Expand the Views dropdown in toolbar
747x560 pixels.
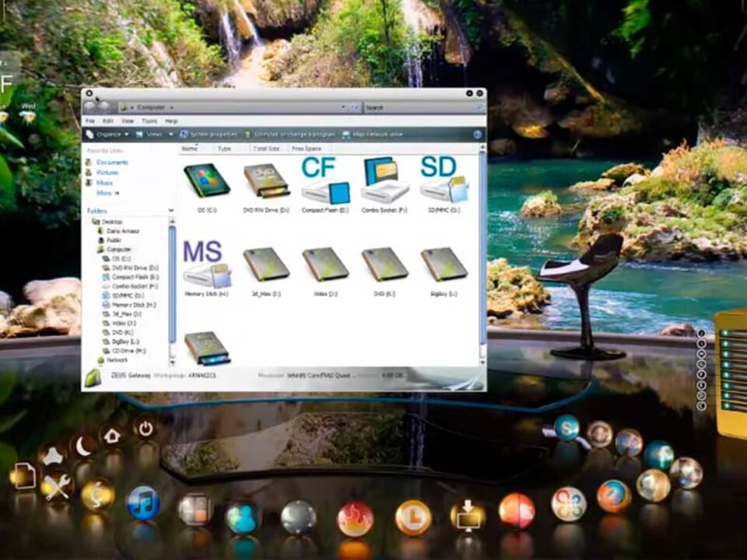[x=153, y=135]
